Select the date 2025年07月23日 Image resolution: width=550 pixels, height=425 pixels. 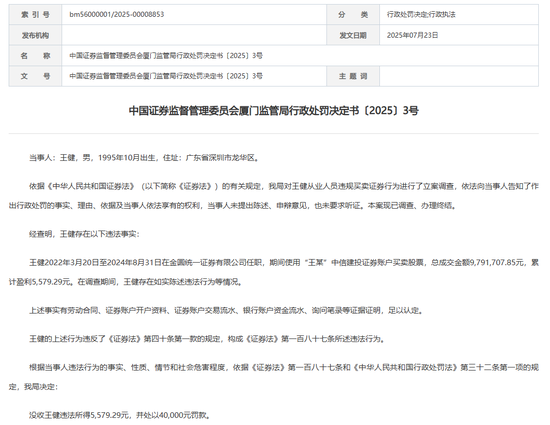click(412, 35)
